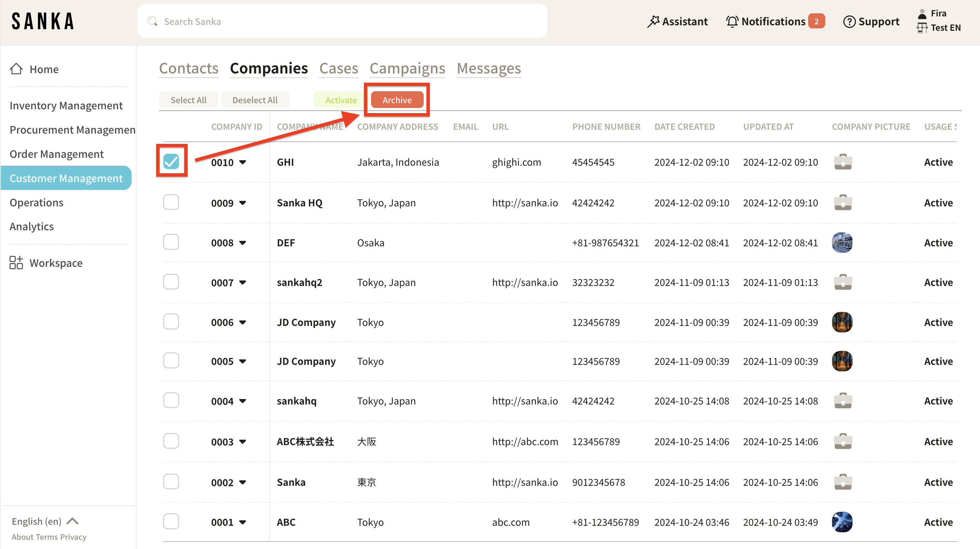Open the dropdown beside company 0005
This screenshot has height=549, width=980.
pos(243,361)
